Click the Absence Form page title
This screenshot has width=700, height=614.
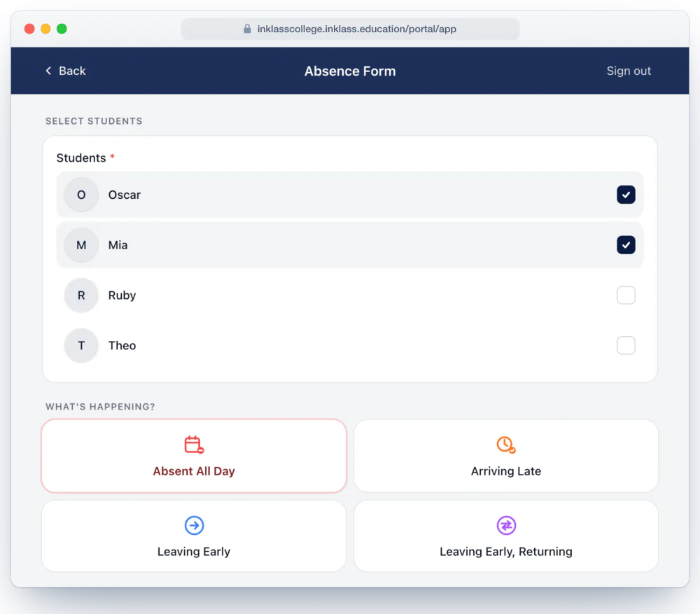pos(350,71)
